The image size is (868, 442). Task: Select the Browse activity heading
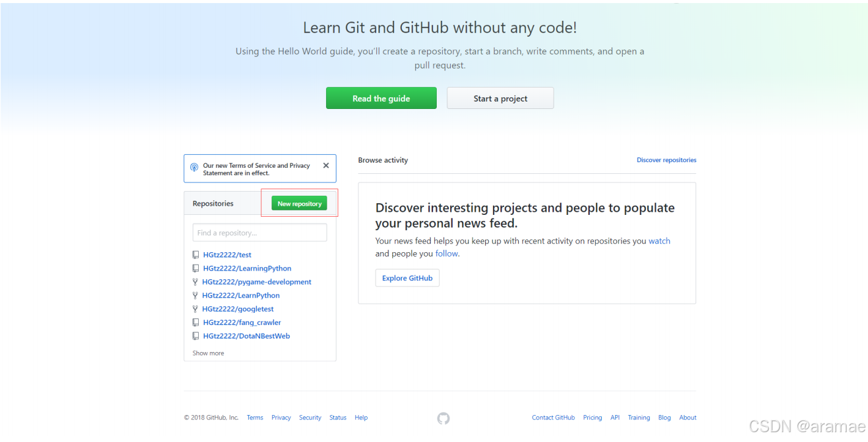[x=383, y=160]
